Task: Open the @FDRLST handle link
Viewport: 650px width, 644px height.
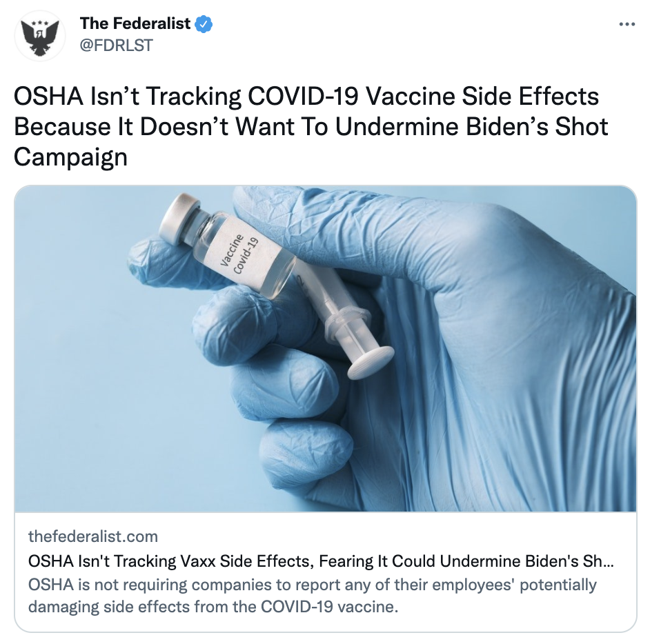Action: tap(116, 45)
